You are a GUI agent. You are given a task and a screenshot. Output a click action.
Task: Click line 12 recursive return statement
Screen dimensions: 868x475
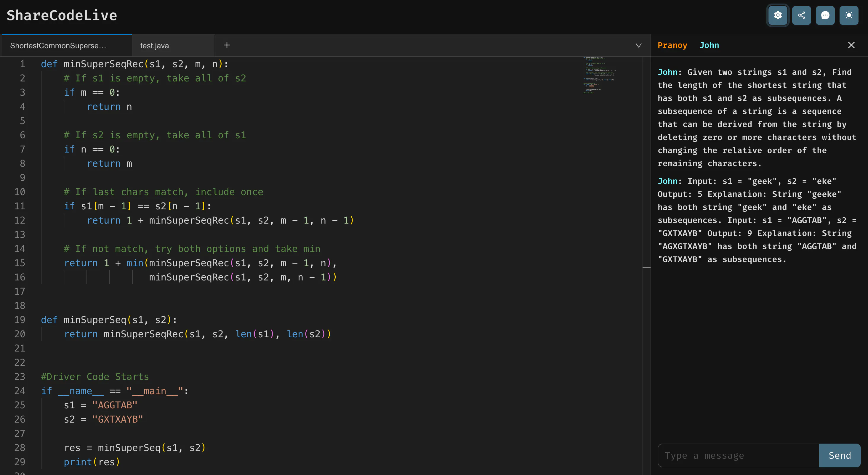(x=220, y=220)
